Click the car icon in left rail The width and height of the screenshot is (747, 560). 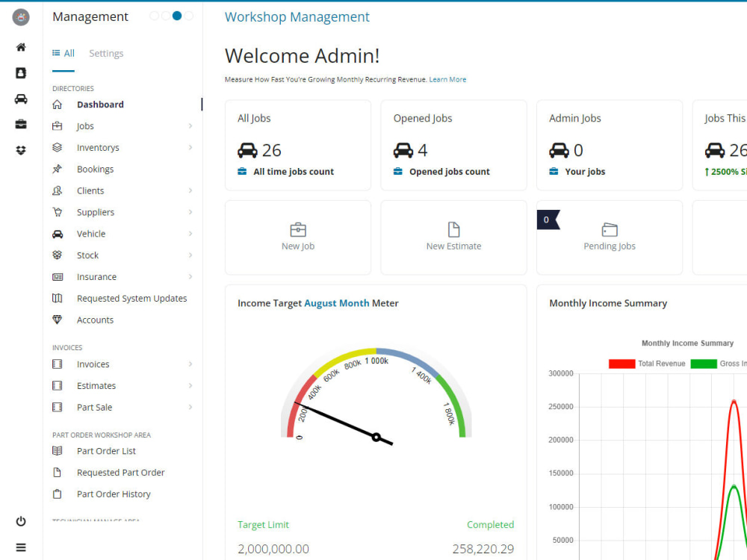(20, 99)
